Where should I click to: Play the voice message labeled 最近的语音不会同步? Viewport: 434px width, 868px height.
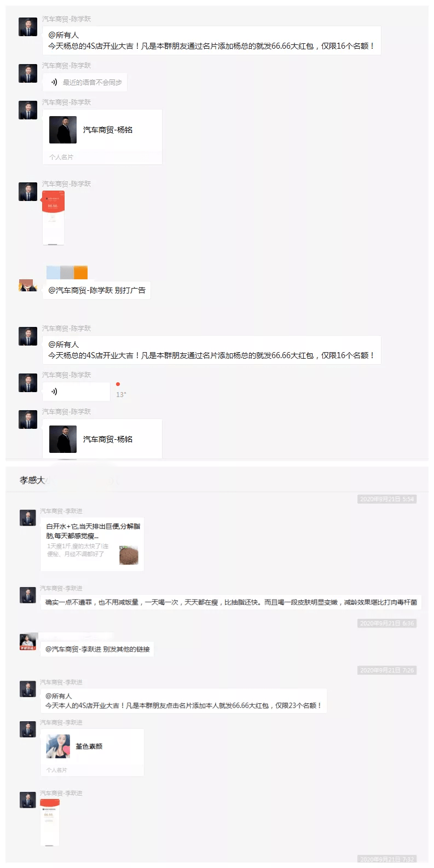pyautogui.click(x=85, y=82)
